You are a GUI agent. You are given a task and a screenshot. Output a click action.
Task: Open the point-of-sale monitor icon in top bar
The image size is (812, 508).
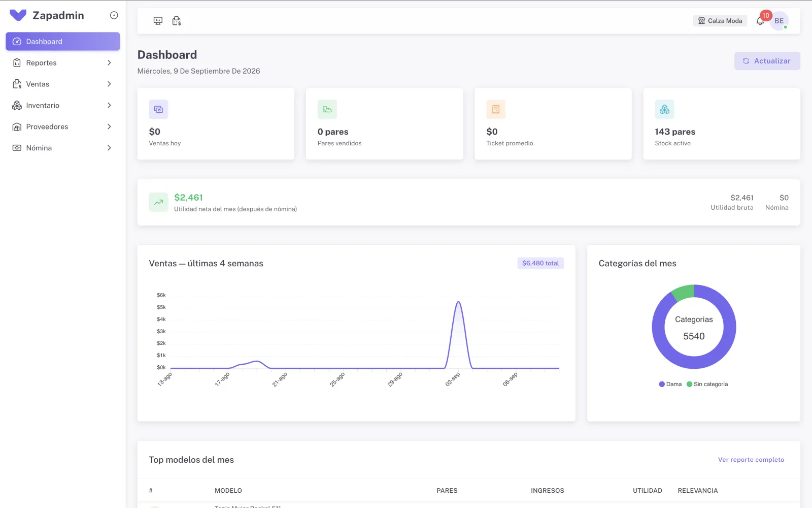[x=158, y=21]
